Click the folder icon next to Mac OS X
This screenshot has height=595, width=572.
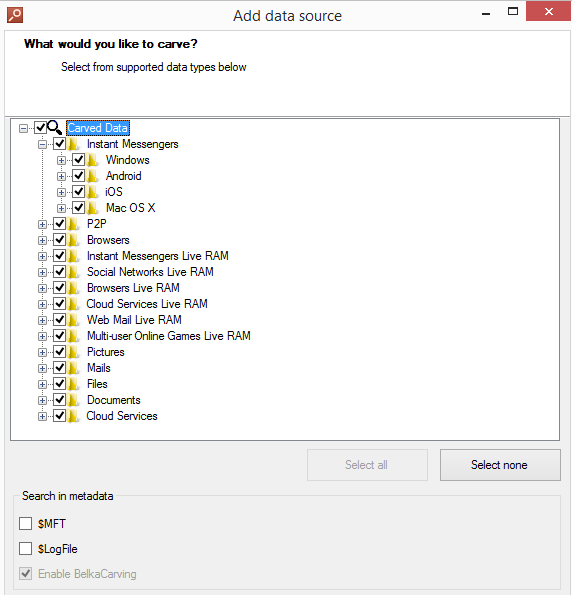pyautogui.click(x=93, y=208)
